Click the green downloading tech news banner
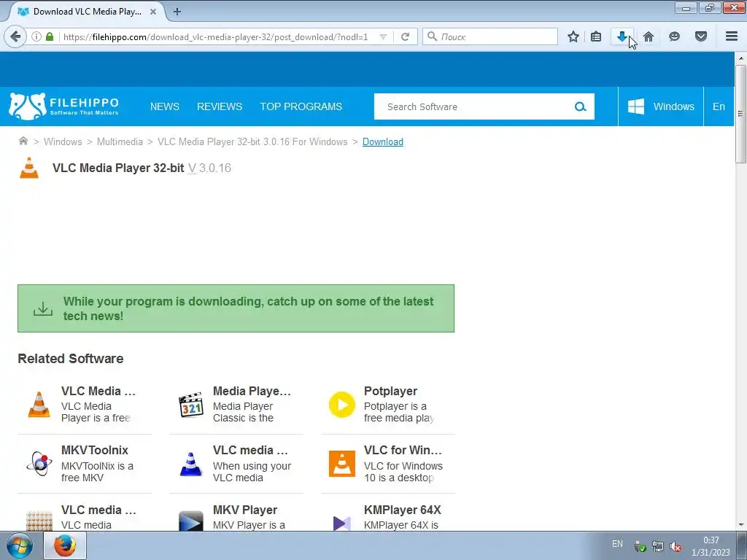 click(x=236, y=308)
